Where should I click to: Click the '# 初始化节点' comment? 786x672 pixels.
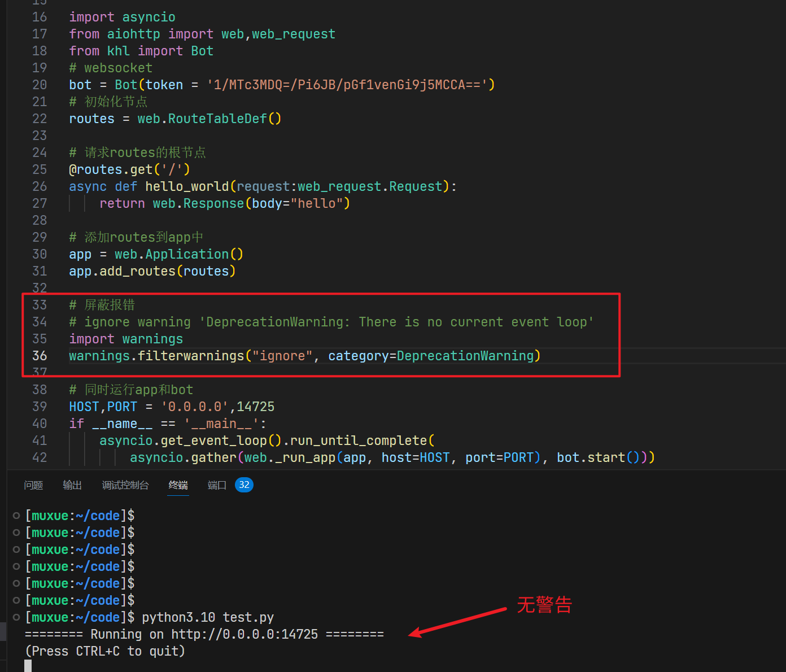pos(108,102)
